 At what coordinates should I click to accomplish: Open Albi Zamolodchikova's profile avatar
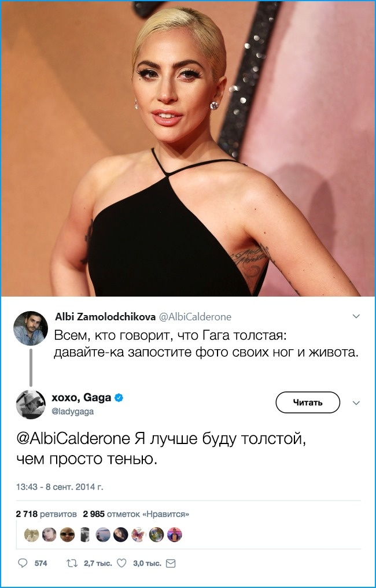tap(31, 328)
